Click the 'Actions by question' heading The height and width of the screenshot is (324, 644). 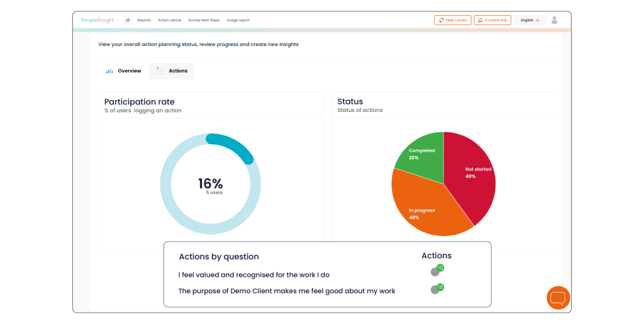click(x=219, y=257)
